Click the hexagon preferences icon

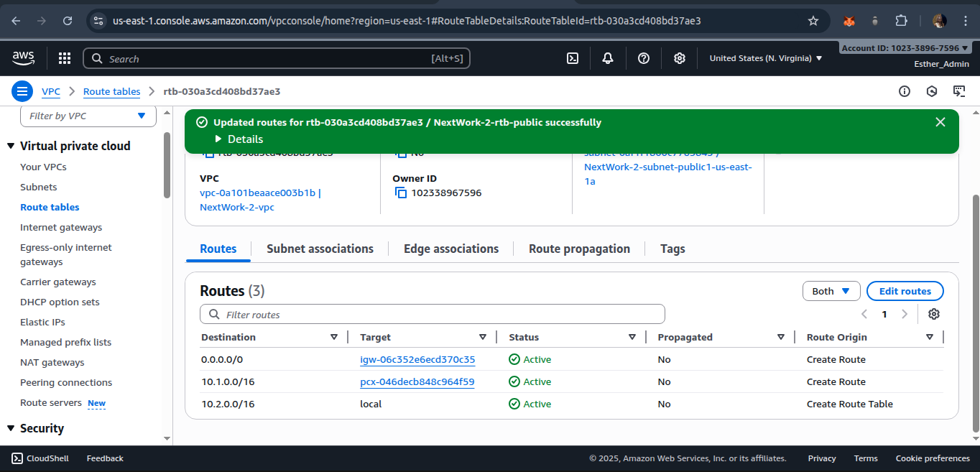point(932,91)
